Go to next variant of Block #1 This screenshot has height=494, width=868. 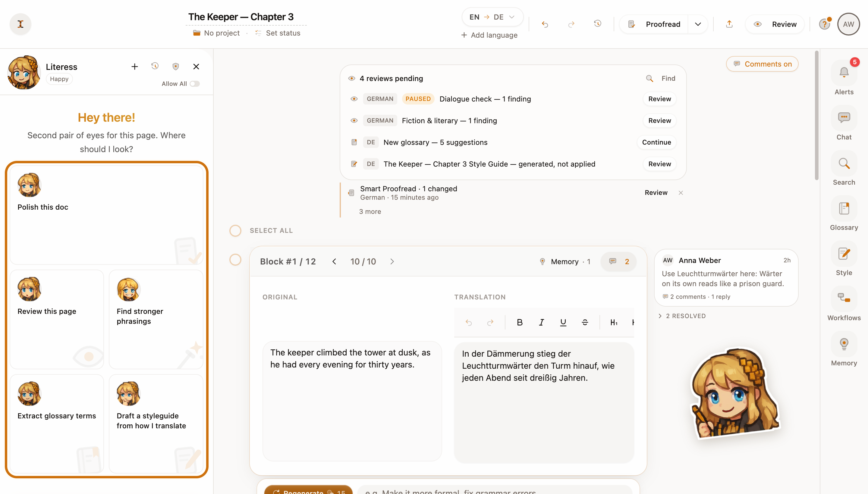coord(392,261)
